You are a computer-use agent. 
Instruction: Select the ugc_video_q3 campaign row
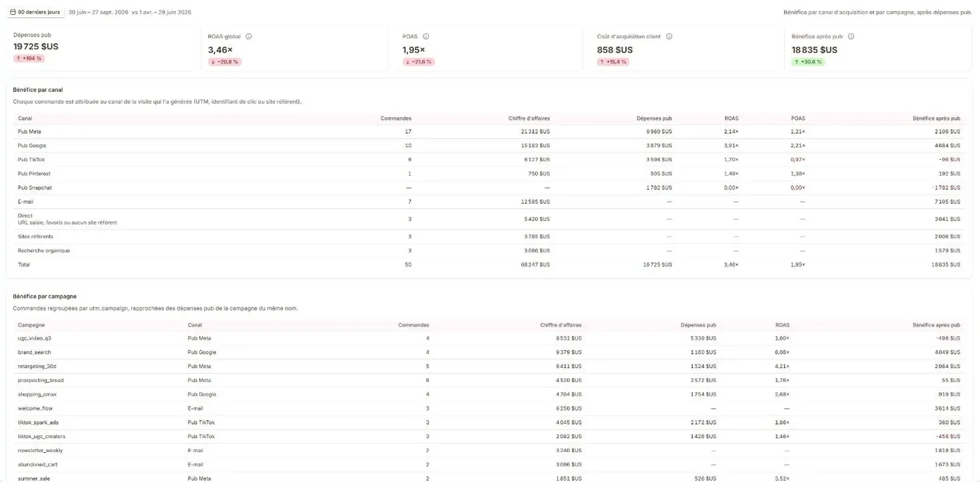pos(489,338)
